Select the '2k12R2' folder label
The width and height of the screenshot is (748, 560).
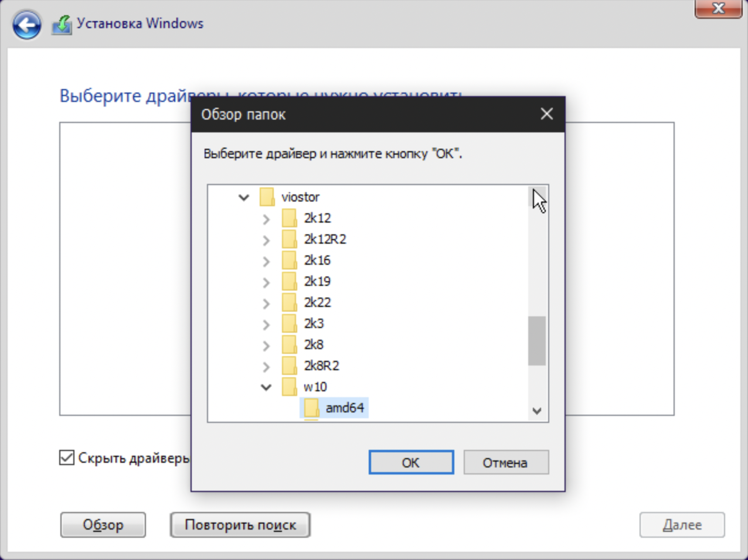tap(325, 239)
